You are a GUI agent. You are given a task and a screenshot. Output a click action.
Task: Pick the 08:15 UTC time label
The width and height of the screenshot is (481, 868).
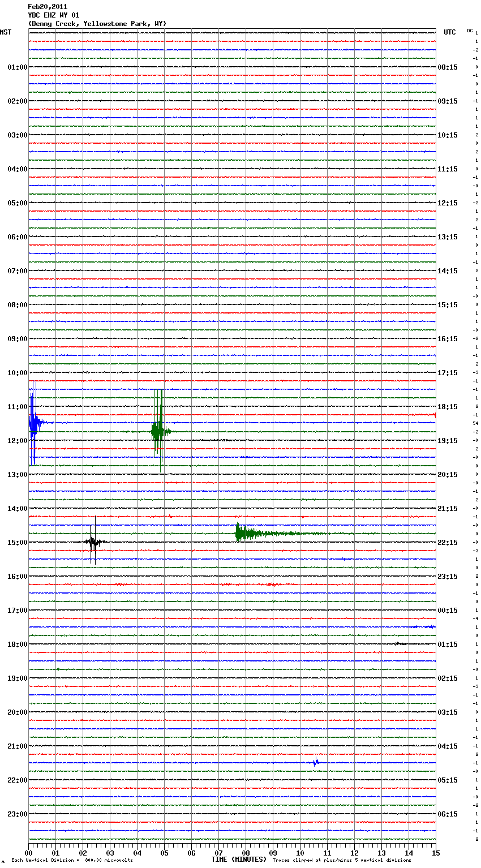tap(448, 67)
